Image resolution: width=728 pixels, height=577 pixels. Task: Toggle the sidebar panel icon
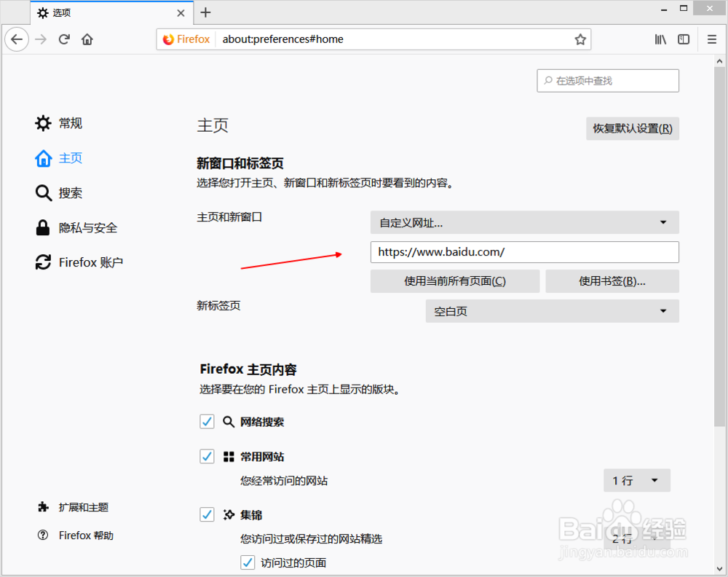tap(684, 39)
